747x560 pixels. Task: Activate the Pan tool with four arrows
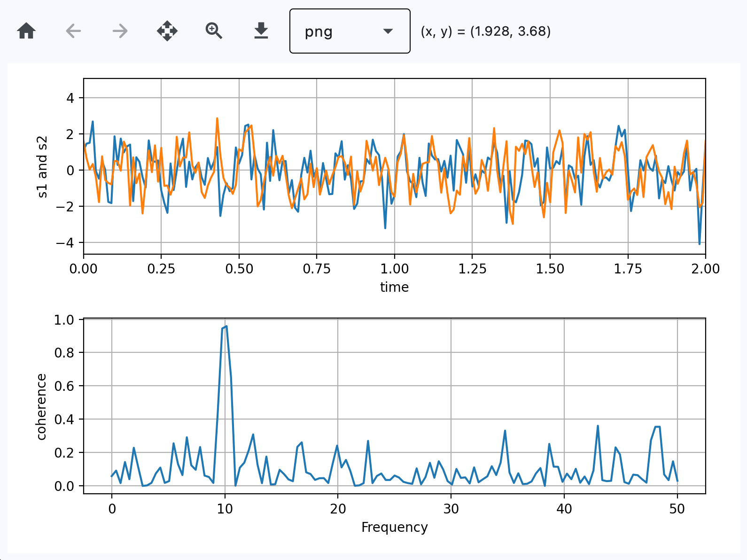click(x=167, y=31)
